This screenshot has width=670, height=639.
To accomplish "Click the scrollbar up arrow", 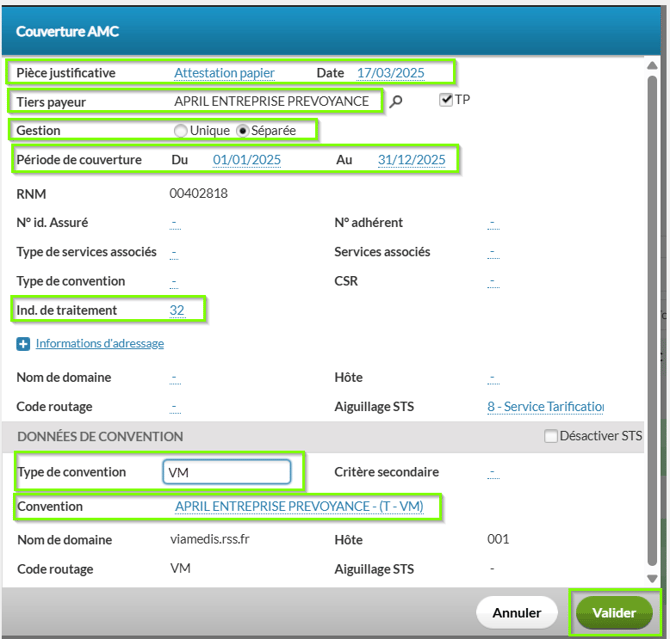I will (653, 63).
